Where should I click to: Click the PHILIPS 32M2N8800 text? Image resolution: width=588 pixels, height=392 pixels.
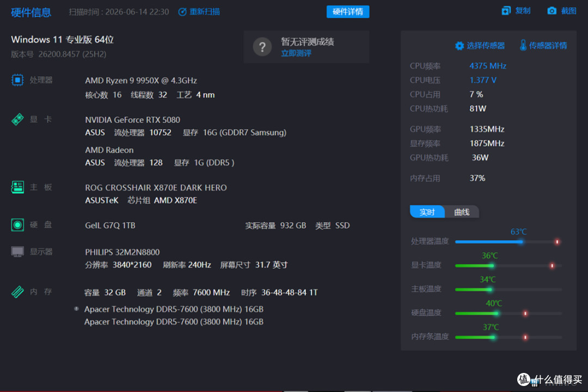click(122, 252)
